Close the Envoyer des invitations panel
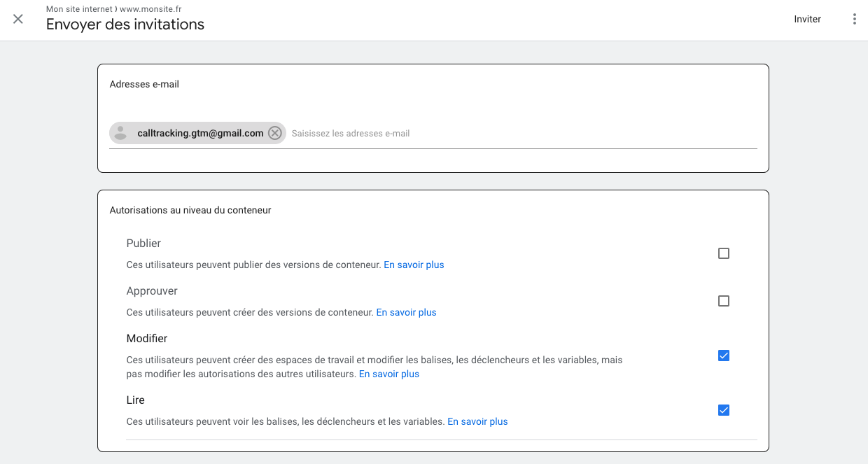Image resolution: width=868 pixels, height=464 pixels. point(18,19)
